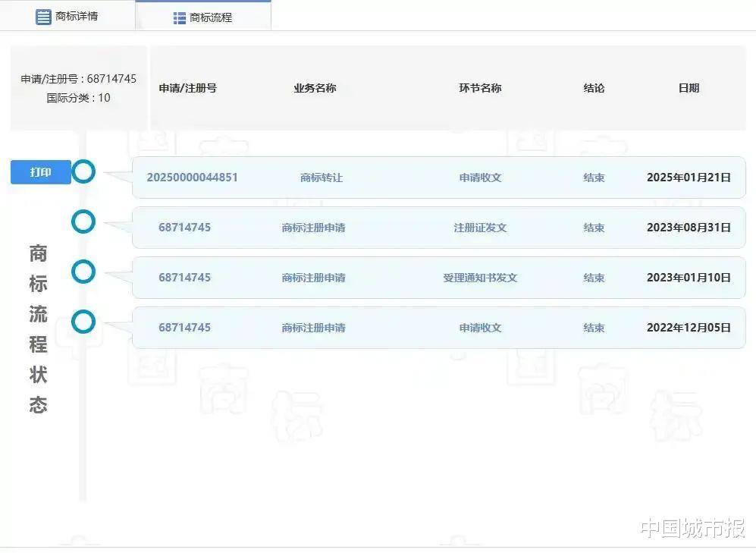Click 结束 in the 受理通知书发文 row
756x553 pixels.
tap(594, 278)
